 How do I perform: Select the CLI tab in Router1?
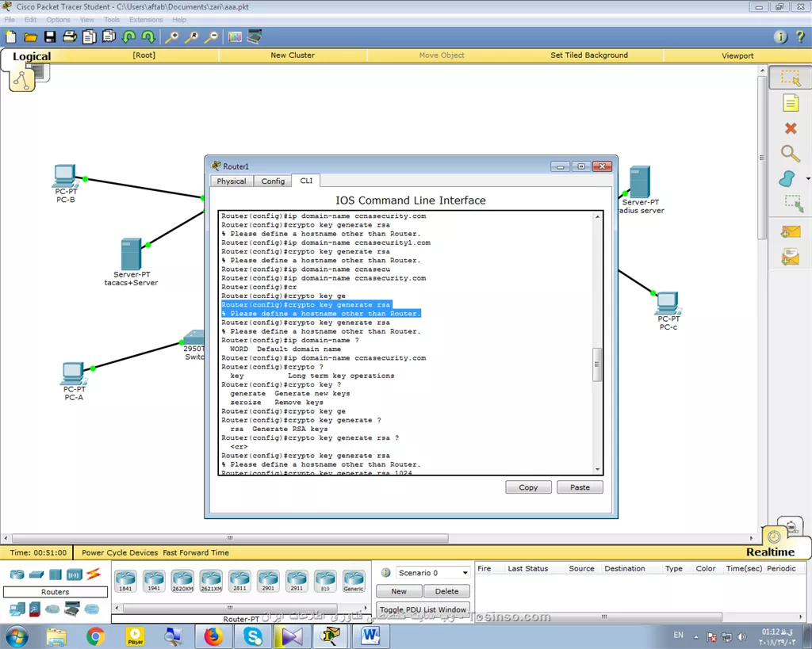pos(306,181)
